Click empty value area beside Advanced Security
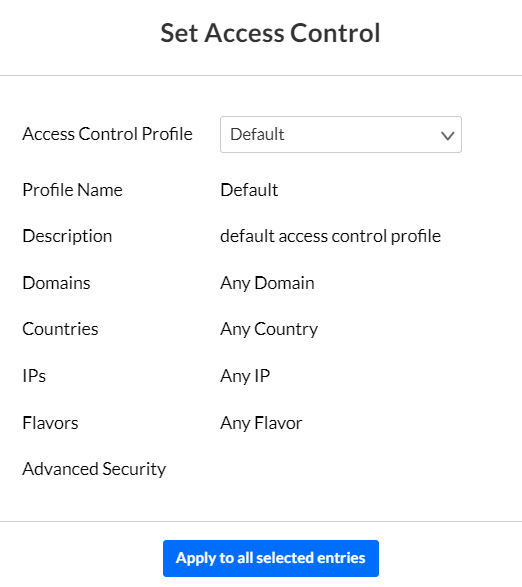This screenshot has height=587, width=522. [341, 469]
